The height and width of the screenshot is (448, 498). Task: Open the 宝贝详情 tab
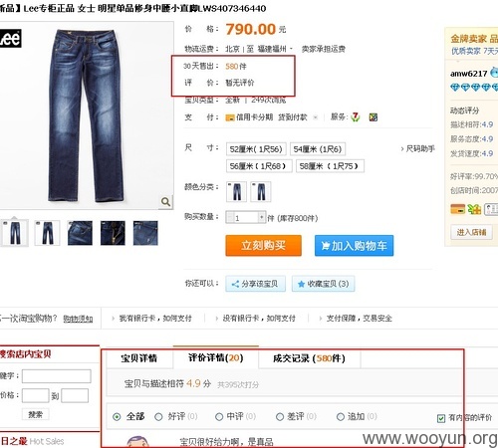pyautogui.click(x=139, y=358)
